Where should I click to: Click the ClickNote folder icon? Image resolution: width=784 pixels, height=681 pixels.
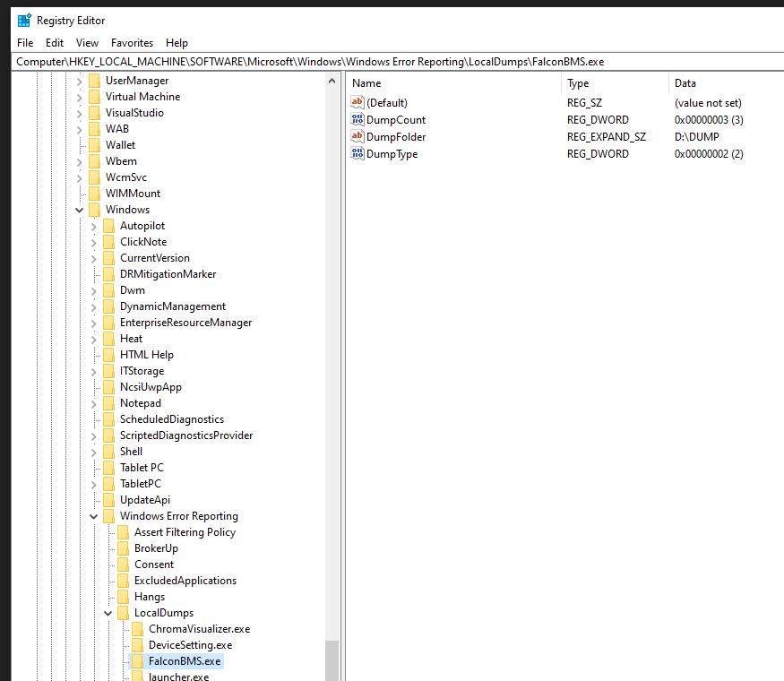(109, 242)
